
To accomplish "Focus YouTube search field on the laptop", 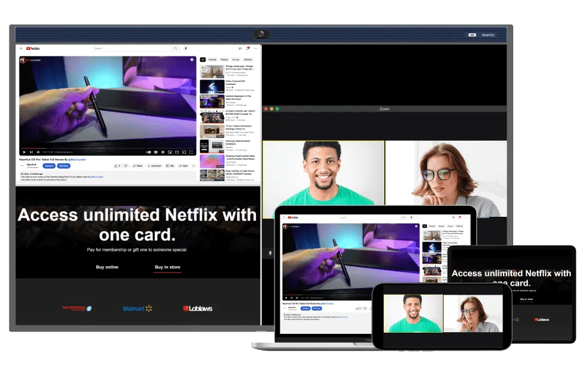I will 370,217.
